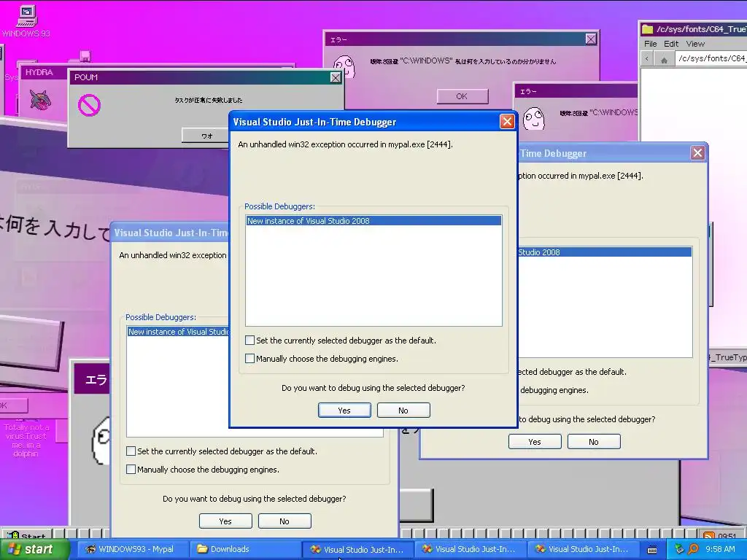747x560 pixels.
Task: Open File menu in fonts explorer window
Action: pyautogui.click(x=650, y=44)
